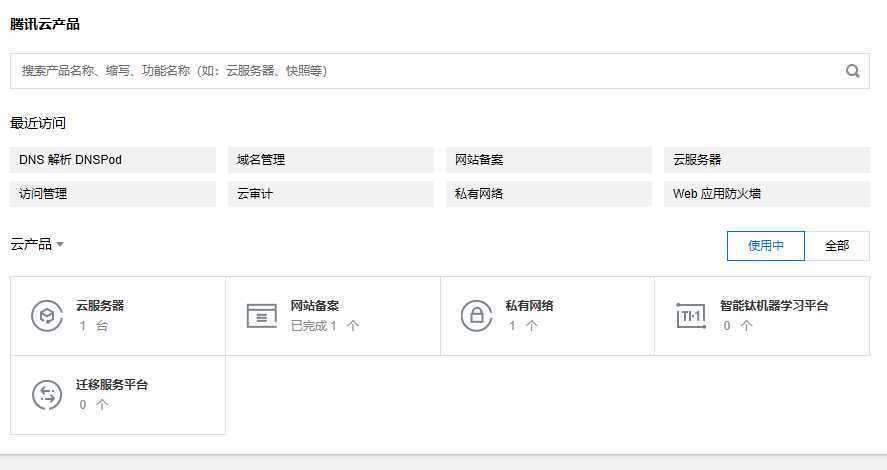Open the 私有网络 product card title
Viewport: 887px width, 470px height.
click(529, 306)
